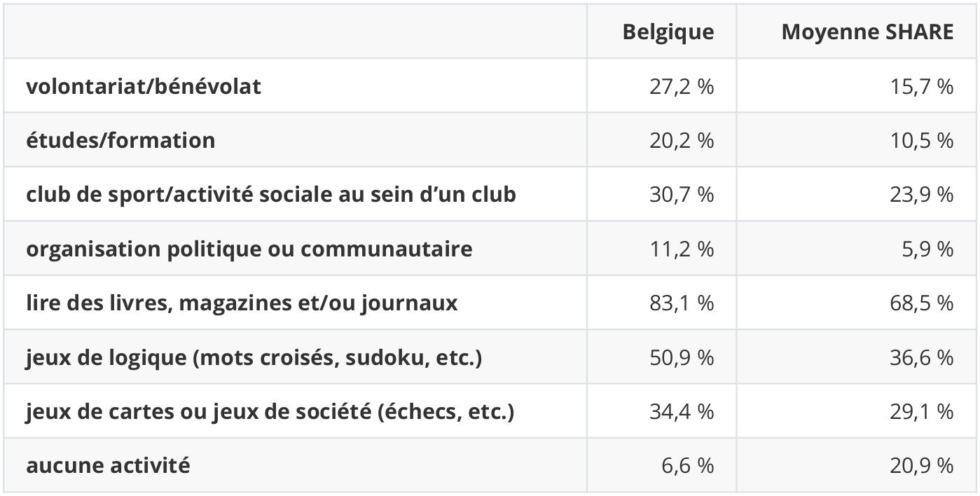Screen dimensions: 980x496
Task: Select the jeux de logique row label
Action: (254, 357)
